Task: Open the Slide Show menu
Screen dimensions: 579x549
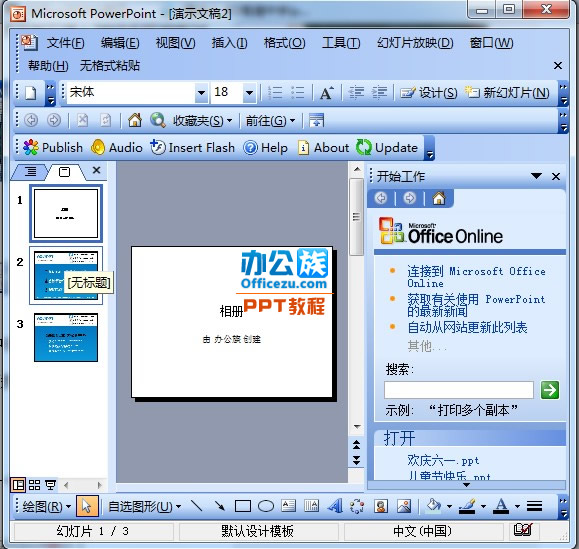Action: tap(415, 43)
